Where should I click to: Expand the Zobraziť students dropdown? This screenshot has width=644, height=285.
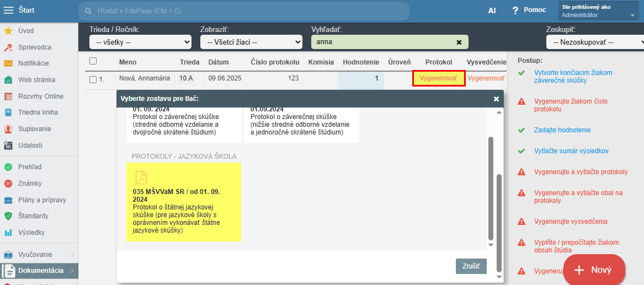[251, 42]
